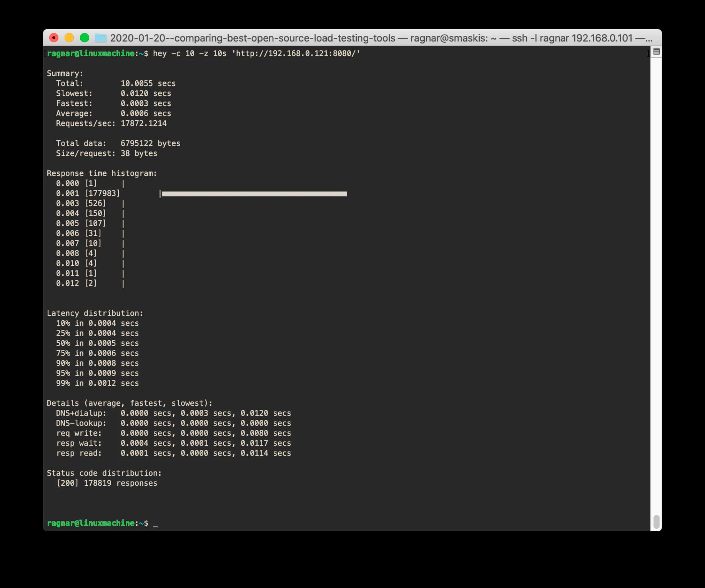Click the bottom ragnar@linuxmachine prompt
705x588 pixels.
click(98, 523)
